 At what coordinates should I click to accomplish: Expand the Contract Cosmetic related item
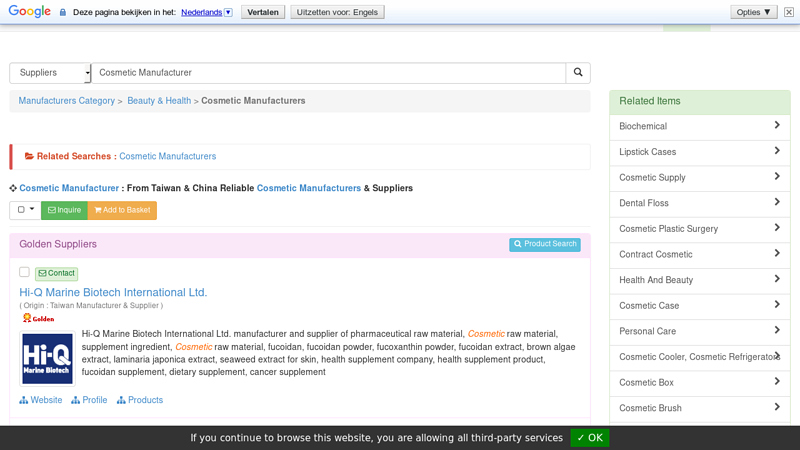click(x=699, y=255)
